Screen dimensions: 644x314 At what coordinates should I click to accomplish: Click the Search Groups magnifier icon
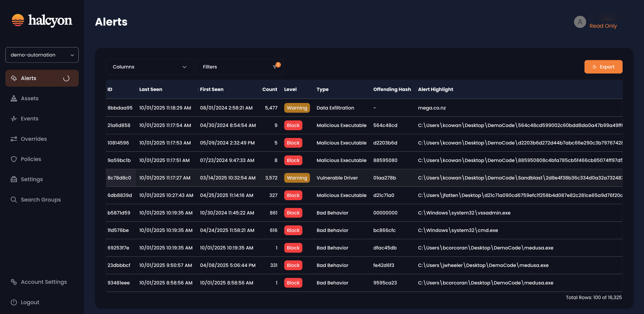click(x=14, y=200)
